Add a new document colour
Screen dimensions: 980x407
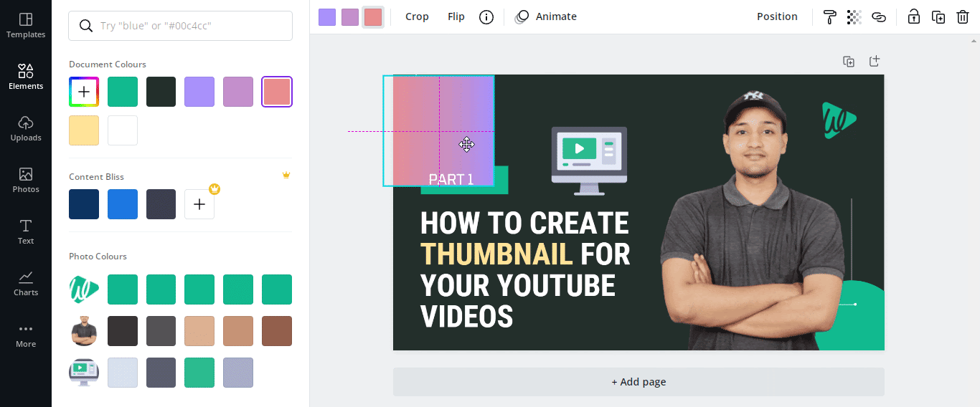click(84, 92)
